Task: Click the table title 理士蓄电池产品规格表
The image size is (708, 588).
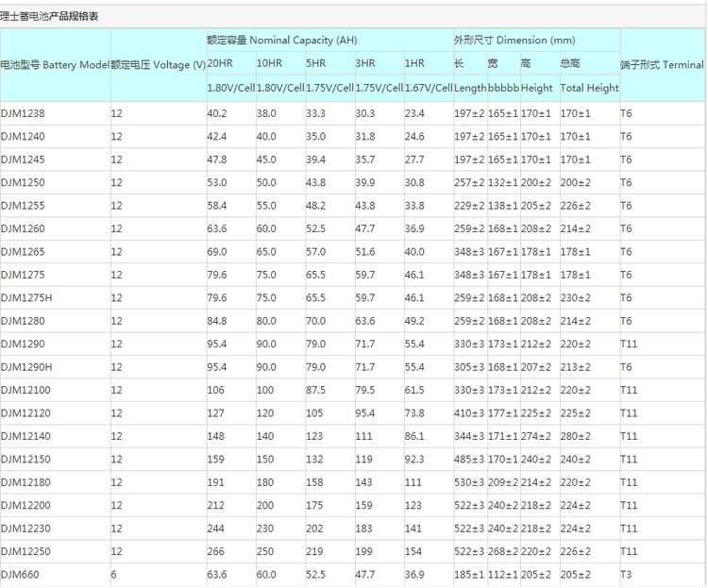Action: click(x=49, y=17)
